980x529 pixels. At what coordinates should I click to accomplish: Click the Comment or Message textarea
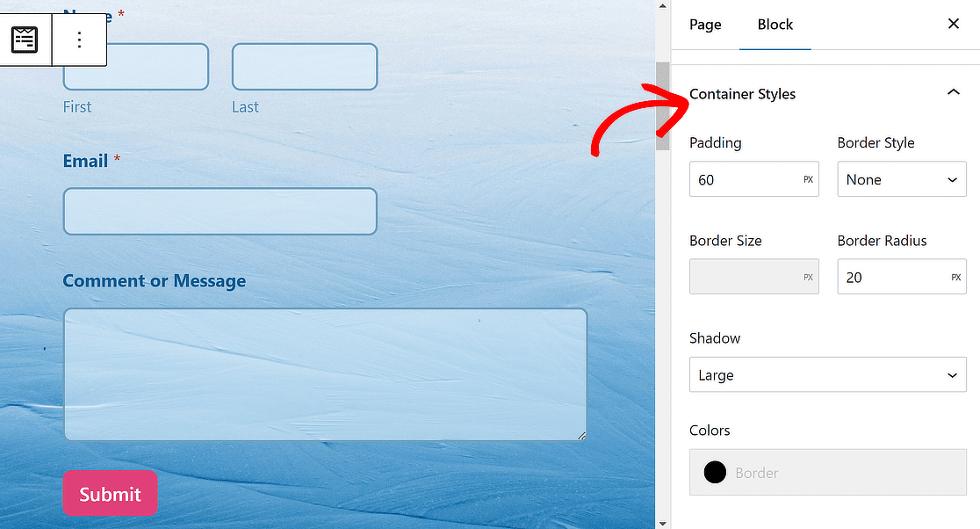coord(325,374)
